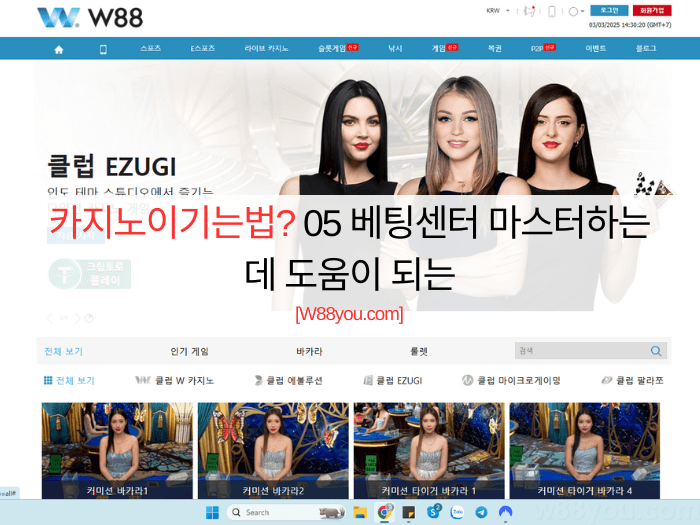Image resolution: width=700 pixels, height=525 pixels.
Task: Select the 인기 게임 tab
Action: tap(189, 351)
